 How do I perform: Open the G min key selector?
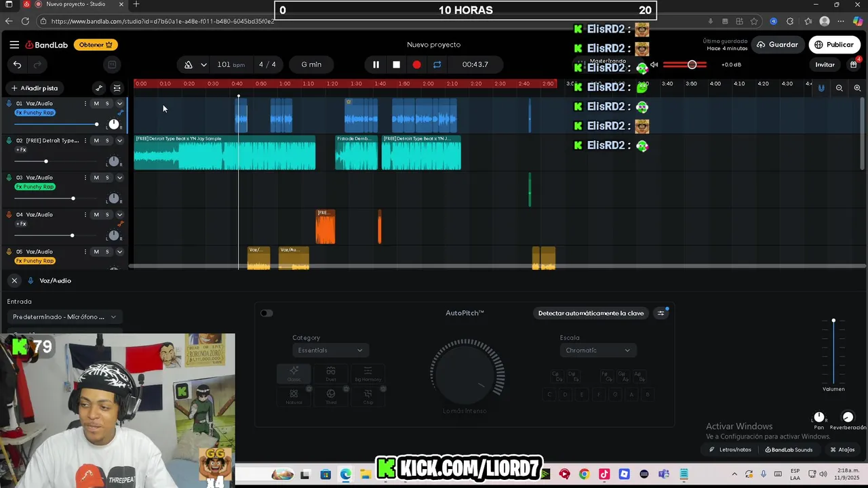pos(311,64)
